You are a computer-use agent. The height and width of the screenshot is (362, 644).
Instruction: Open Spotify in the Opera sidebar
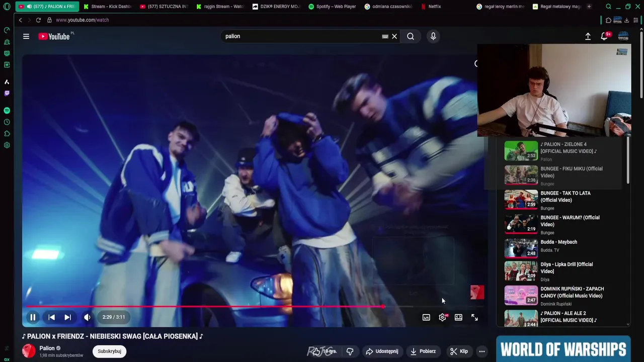point(7,110)
